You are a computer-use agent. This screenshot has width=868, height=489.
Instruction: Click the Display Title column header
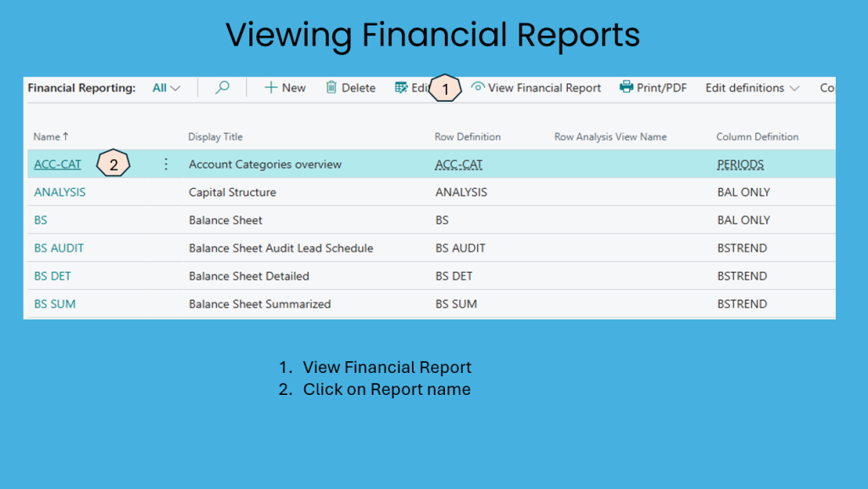tap(215, 136)
